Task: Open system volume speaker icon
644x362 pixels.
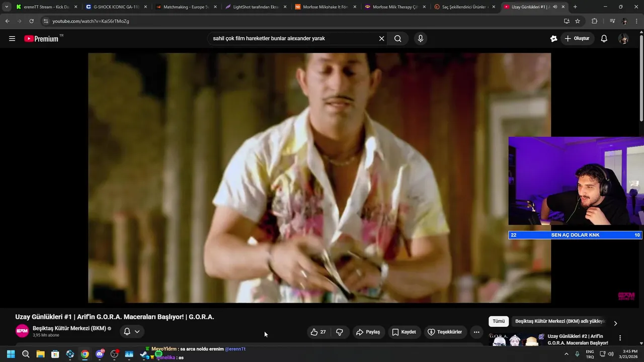Action: click(x=611, y=354)
